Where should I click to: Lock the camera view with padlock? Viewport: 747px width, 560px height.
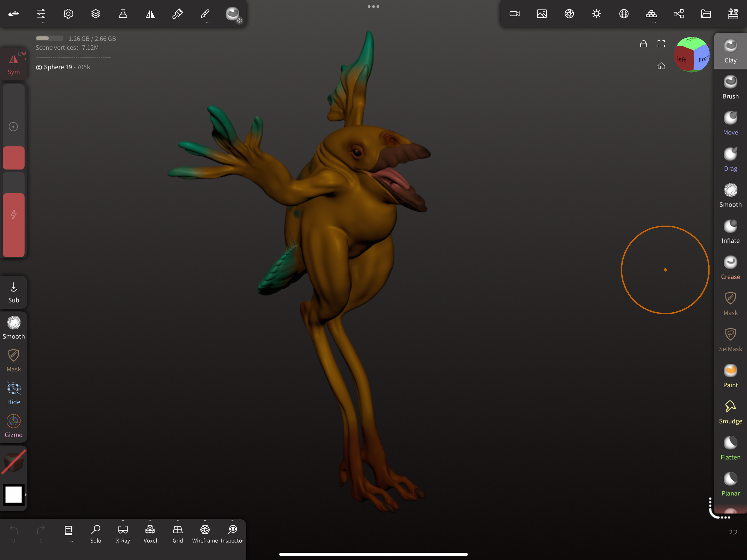tap(643, 44)
